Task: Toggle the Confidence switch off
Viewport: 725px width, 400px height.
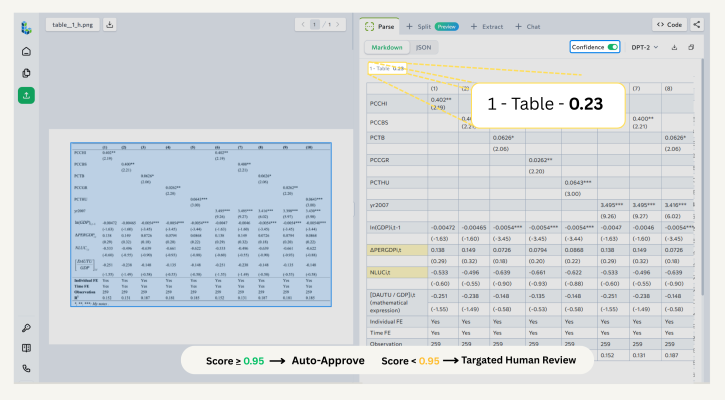Action: coord(612,47)
